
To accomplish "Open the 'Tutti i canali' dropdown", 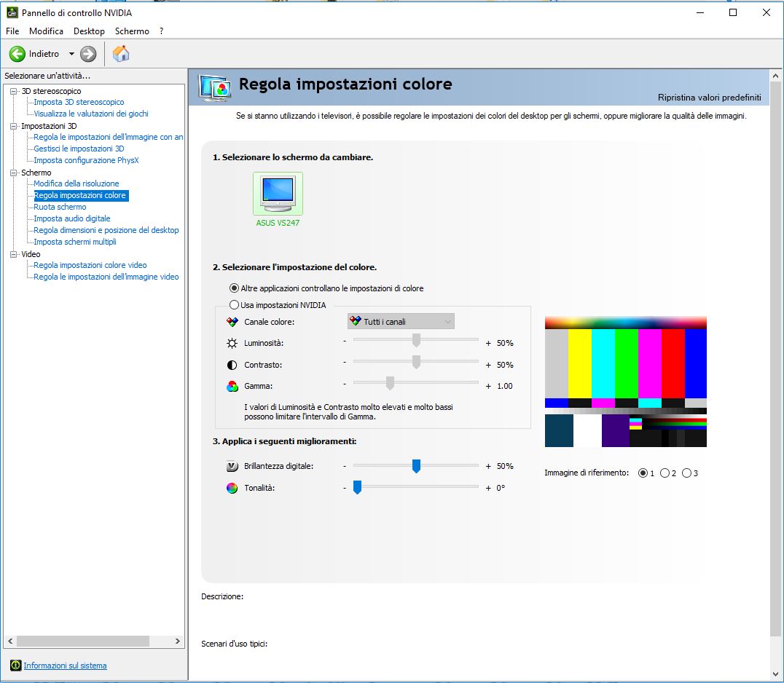I will pos(401,321).
